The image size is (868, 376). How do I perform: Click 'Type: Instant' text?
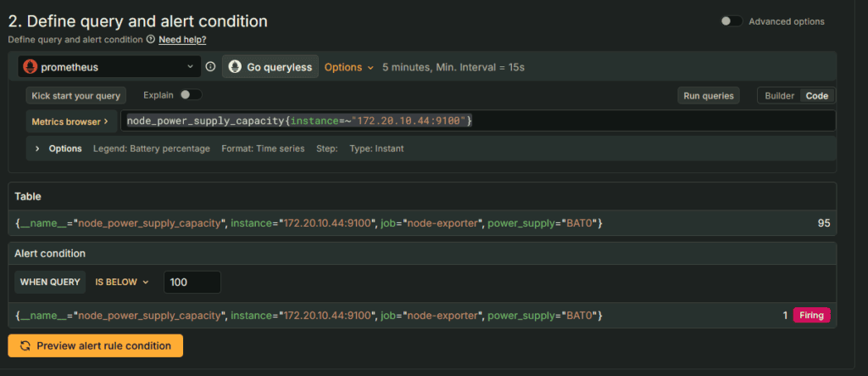click(x=376, y=149)
